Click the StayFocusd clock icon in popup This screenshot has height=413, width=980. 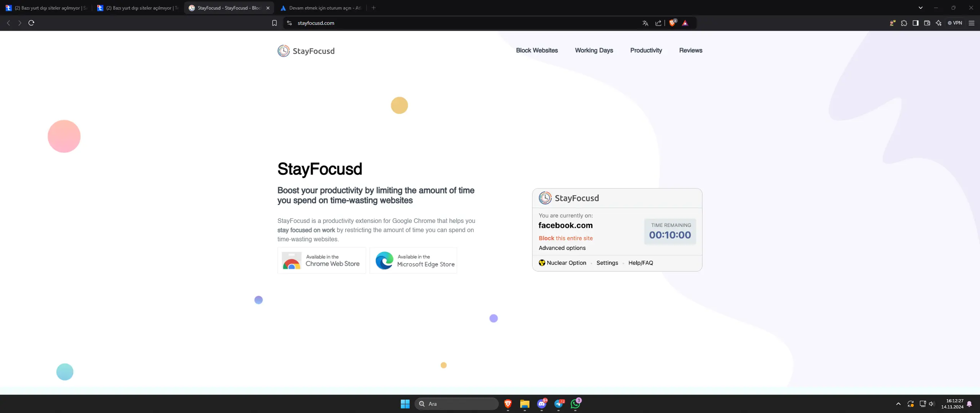[x=545, y=198]
